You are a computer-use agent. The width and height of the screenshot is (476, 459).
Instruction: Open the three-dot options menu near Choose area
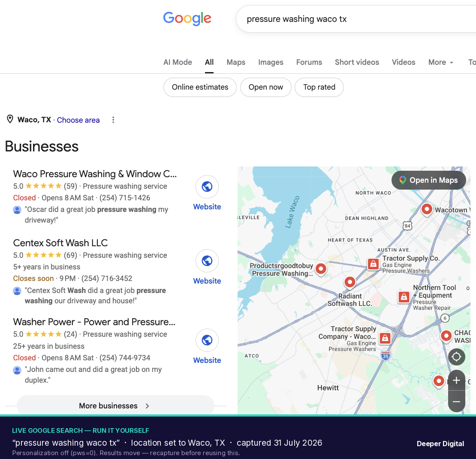click(x=113, y=120)
